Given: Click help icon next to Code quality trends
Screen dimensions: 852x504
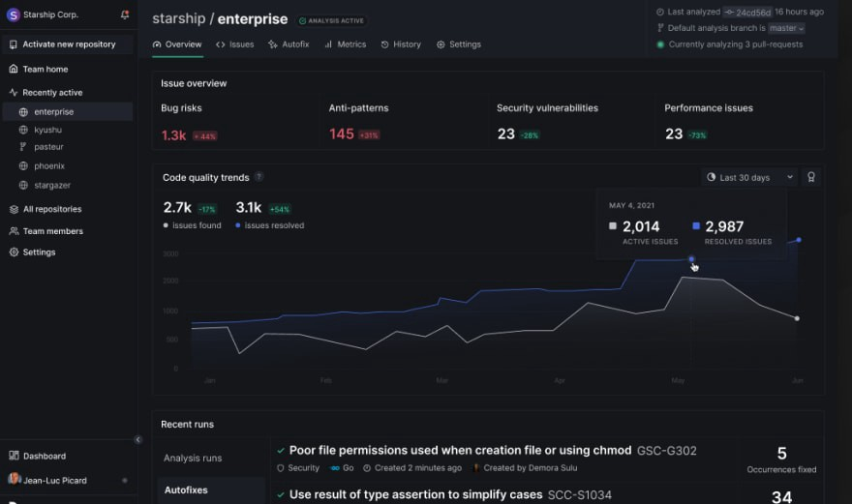Looking at the screenshot, I should tap(259, 177).
